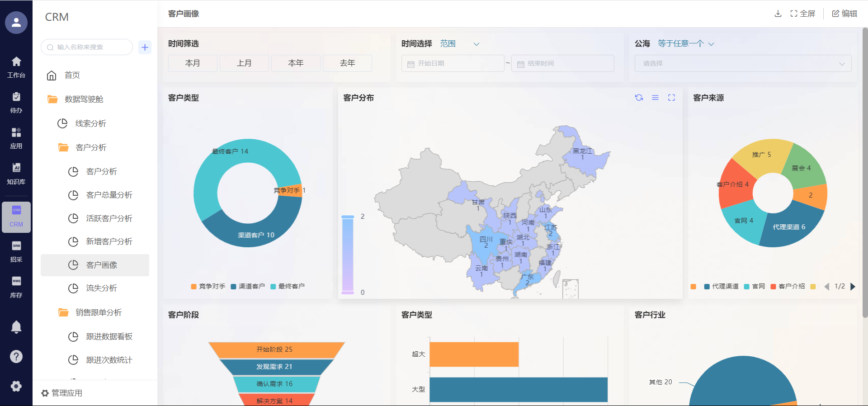Click the map visual range slider
This screenshot has width=868, height=406.
[x=348, y=255]
